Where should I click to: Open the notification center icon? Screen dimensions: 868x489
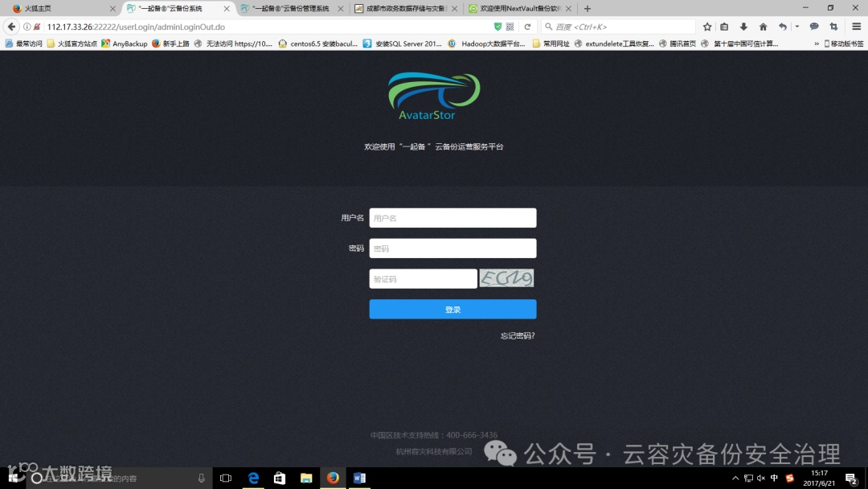tap(851, 479)
